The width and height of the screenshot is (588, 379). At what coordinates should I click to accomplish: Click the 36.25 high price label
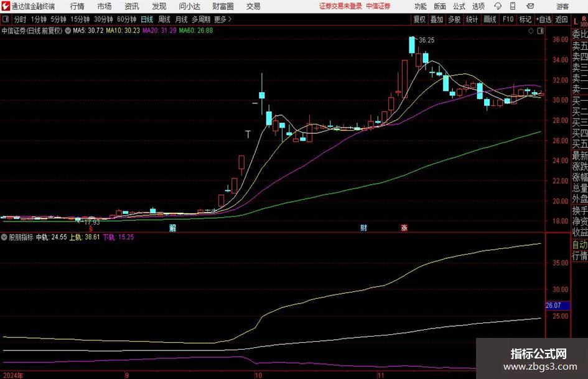[x=427, y=40]
